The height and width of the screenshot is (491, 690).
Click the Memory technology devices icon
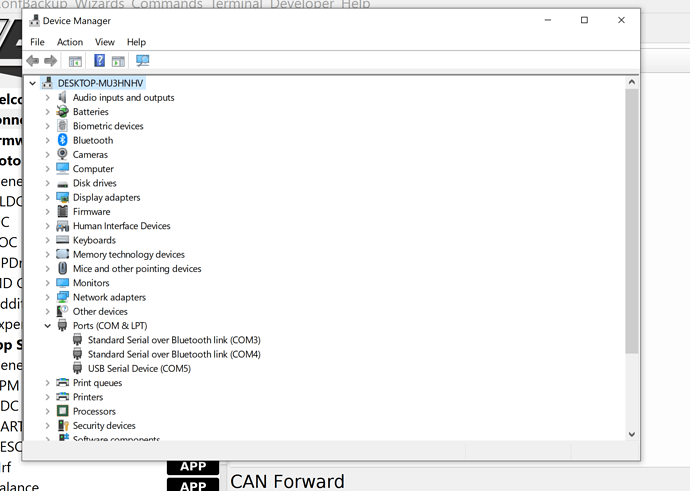62,254
